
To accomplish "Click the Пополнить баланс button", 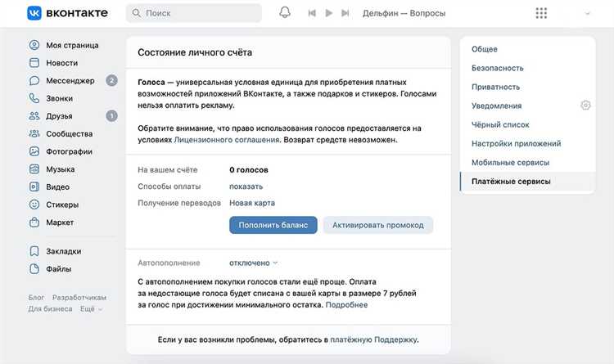I will pyautogui.click(x=273, y=225).
